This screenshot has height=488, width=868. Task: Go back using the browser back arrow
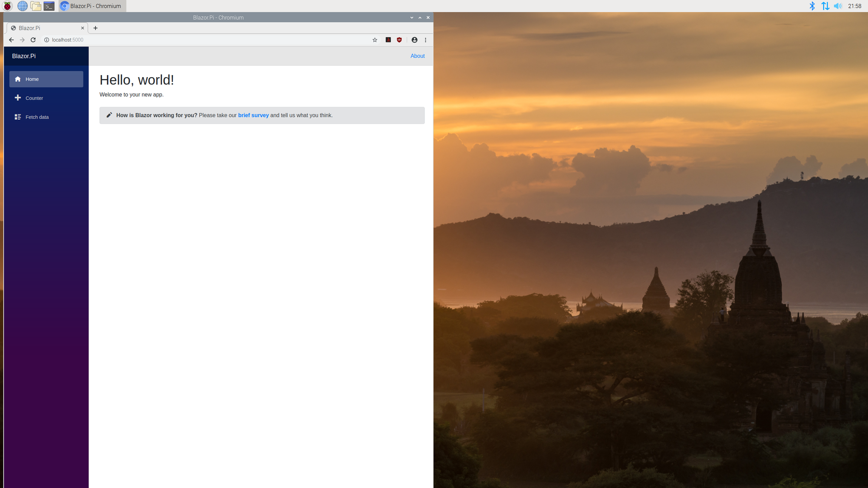pos(11,40)
